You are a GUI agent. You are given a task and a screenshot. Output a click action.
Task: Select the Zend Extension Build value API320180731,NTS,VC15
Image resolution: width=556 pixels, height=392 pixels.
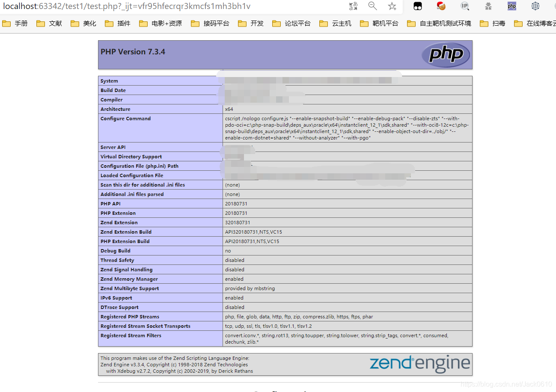coord(253,232)
